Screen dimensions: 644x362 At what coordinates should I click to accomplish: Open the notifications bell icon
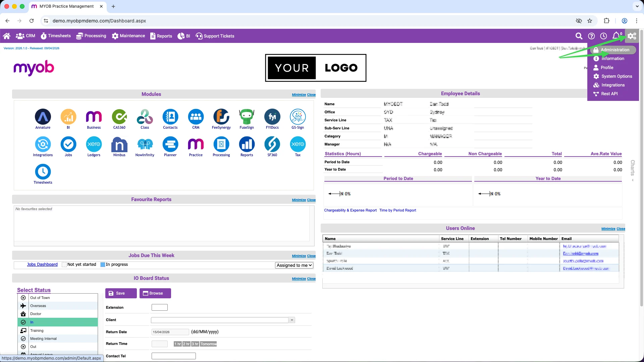(616, 36)
